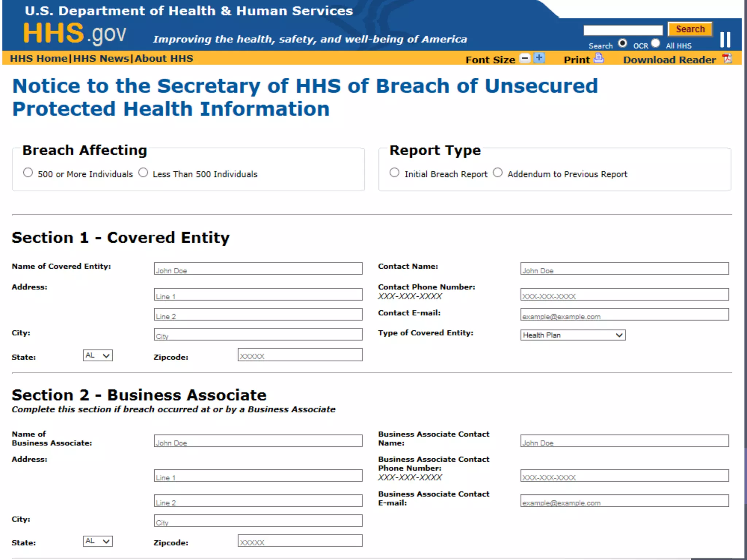747x560 pixels.
Task: Select Initial Breach Report radio button
Action: pos(394,172)
